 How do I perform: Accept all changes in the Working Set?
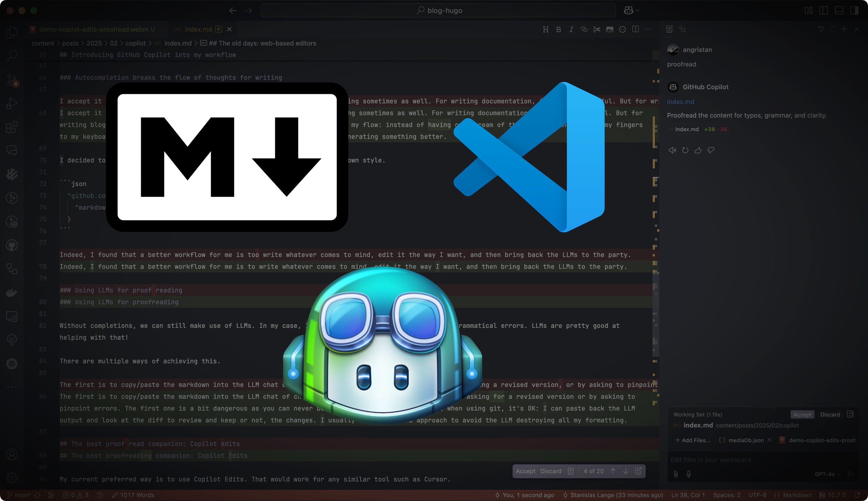802,415
